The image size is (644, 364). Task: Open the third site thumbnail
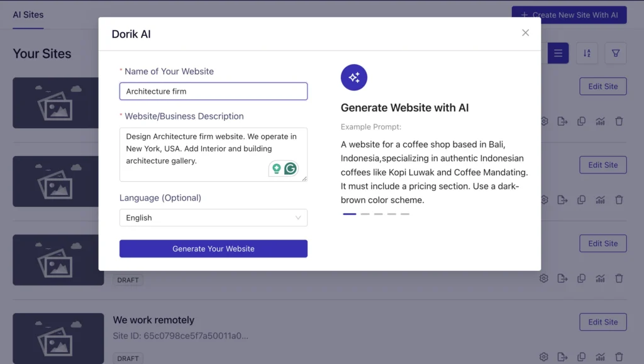pyautogui.click(x=58, y=260)
